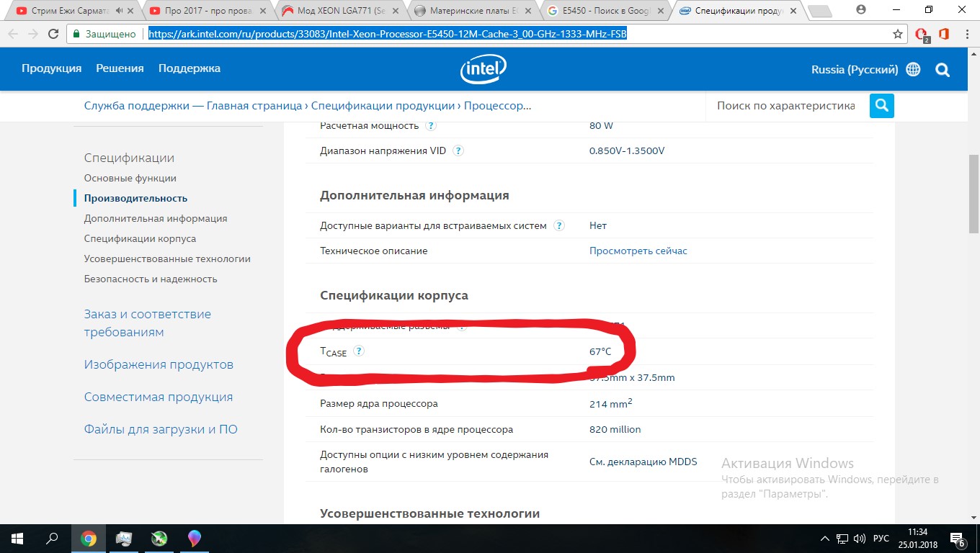Mute the Стрим Ежи Сармата tab audio
The height and width of the screenshot is (553, 980).
[x=119, y=11]
